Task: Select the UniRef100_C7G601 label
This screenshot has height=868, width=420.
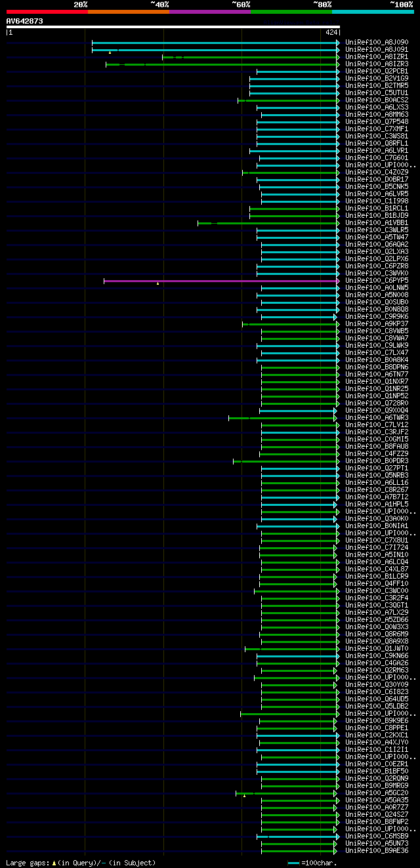Action: coord(377,158)
